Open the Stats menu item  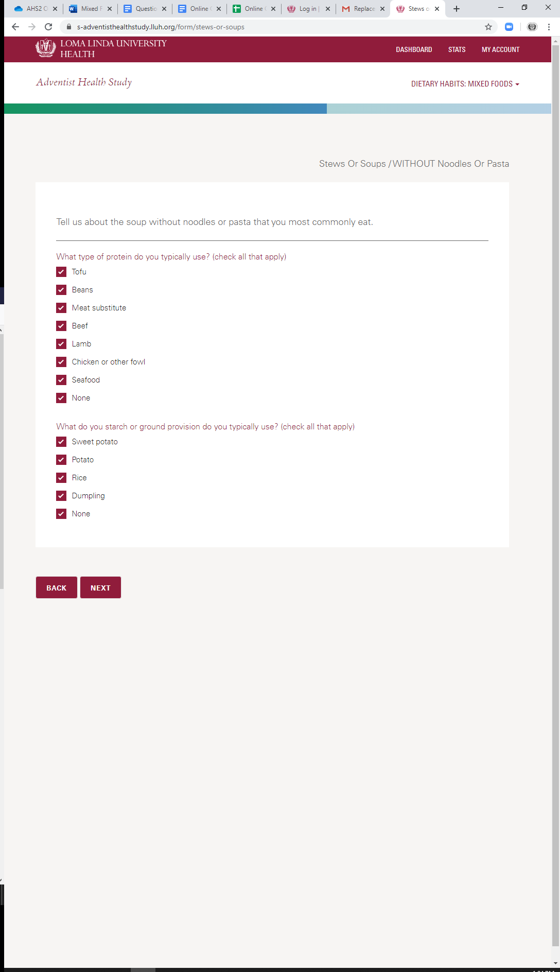[x=457, y=49]
